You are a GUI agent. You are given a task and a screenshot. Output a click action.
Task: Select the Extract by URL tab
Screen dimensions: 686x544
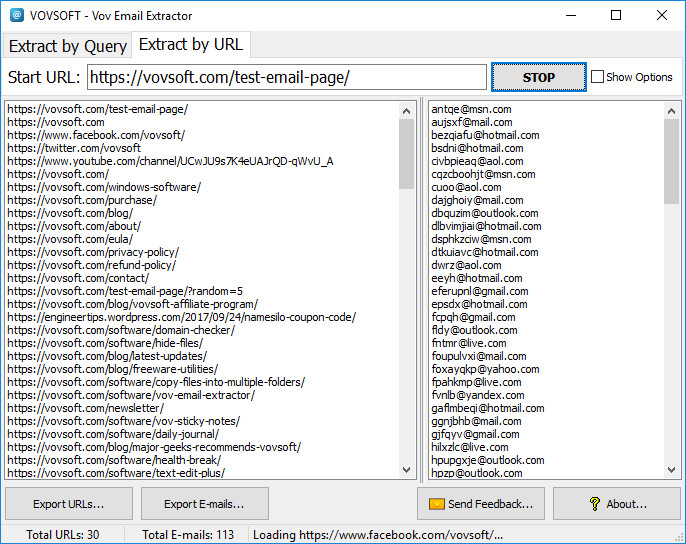pos(191,44)
